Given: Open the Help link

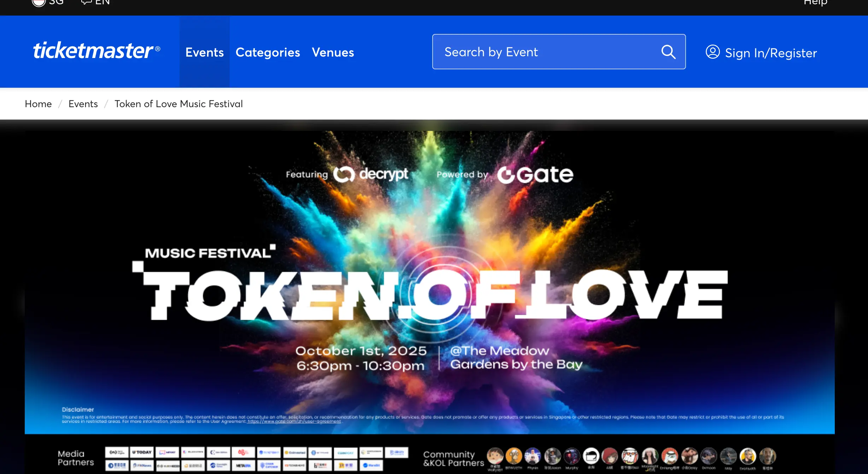Looking at the screenshot, I should [815, 2].
